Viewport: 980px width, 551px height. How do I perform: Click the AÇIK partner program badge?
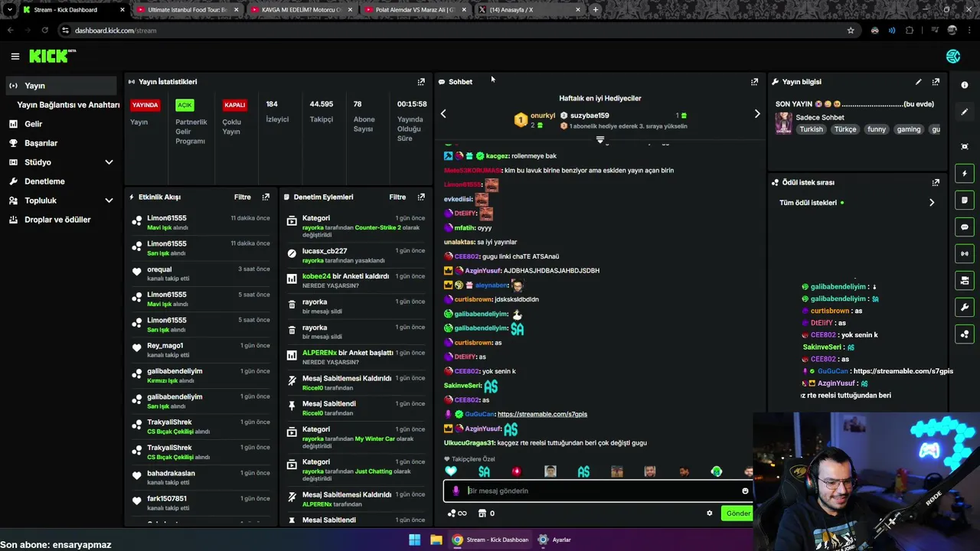(x=185, y=105)
